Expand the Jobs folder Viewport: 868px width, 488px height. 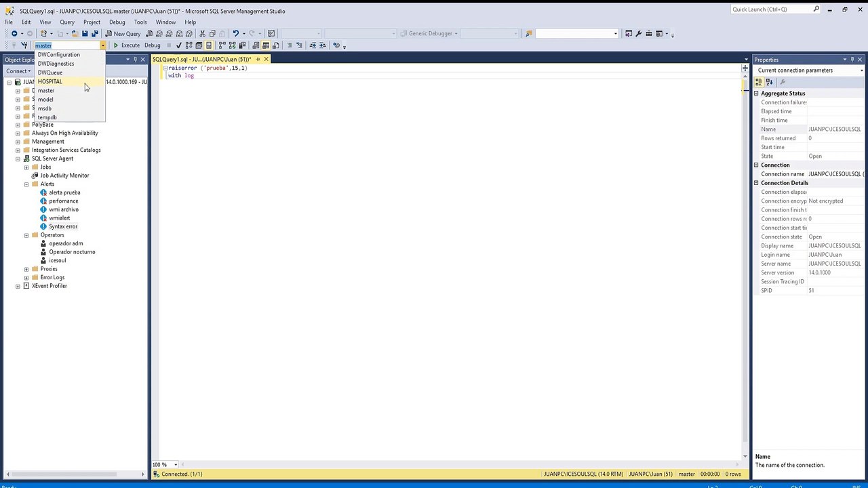pyautogui.click(x=26, y=167)
